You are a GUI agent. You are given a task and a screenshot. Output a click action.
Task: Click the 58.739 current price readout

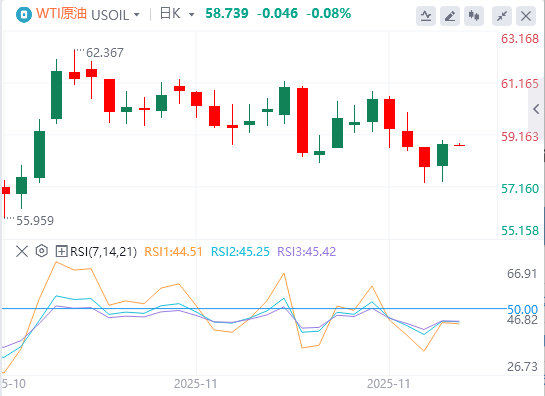tap(227, 14)
